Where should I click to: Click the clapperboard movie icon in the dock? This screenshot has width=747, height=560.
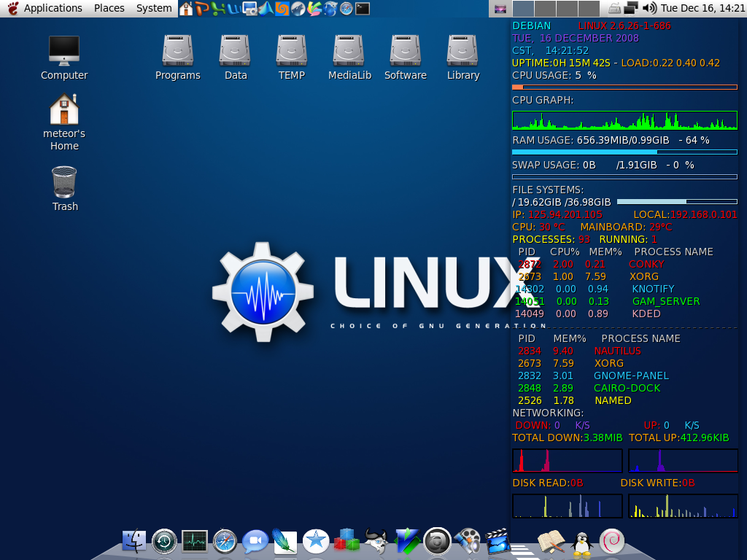[x=498, y=541]
